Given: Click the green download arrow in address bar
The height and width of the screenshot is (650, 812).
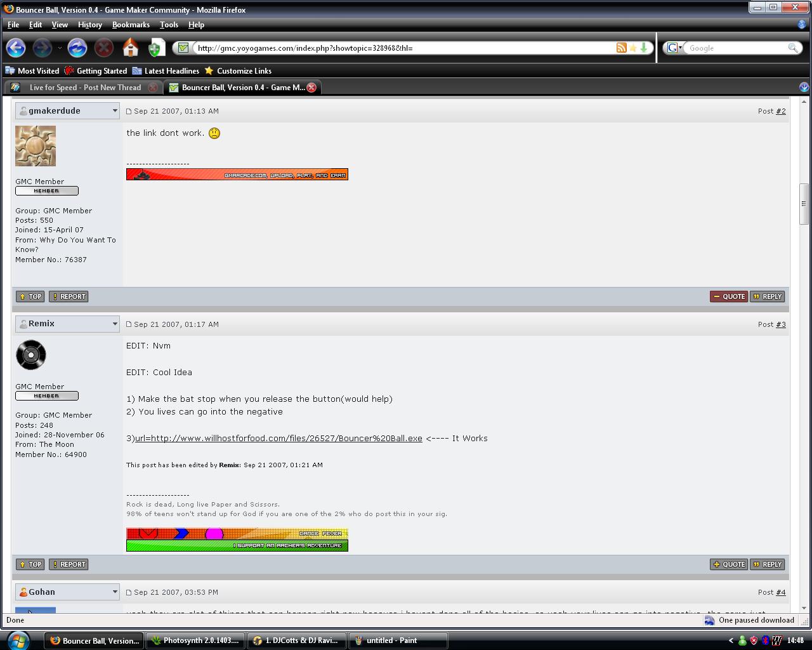Looking at the screenshot, I should click(643, 48).
